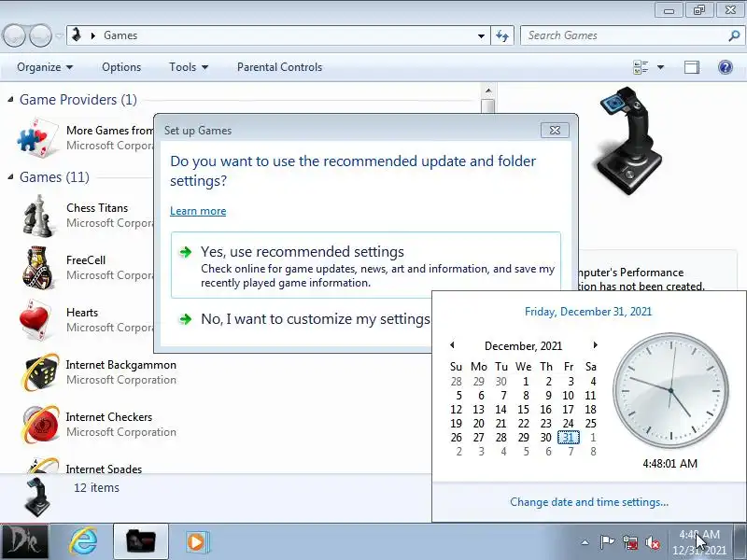Open Parental Controls
The height and width of the screenshot is (560, 747).
(x=279, y=67)
